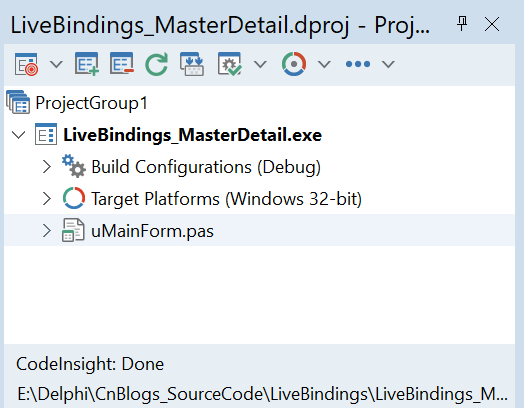The width and height of the screenshot is (524, 408).
Task: Open dropdown arrow next to Activate icon
Action: [x=56, y=64]
